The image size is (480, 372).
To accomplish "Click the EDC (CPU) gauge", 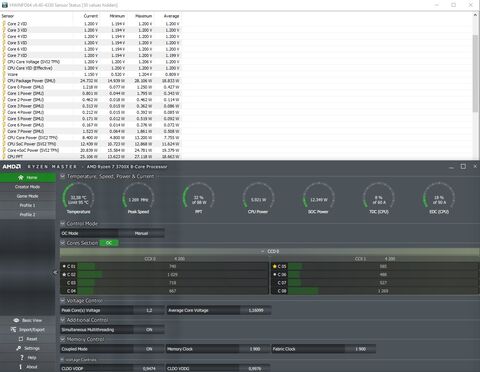I will 439,198.
